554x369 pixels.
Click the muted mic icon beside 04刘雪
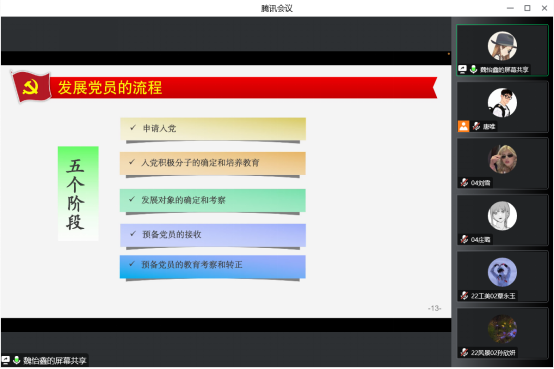[x=464, y=182]
